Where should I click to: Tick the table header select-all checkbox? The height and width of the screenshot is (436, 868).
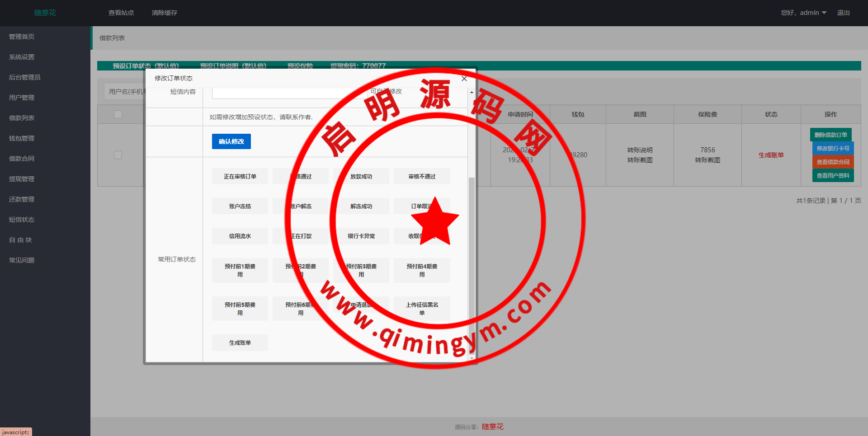coord(118,114)
